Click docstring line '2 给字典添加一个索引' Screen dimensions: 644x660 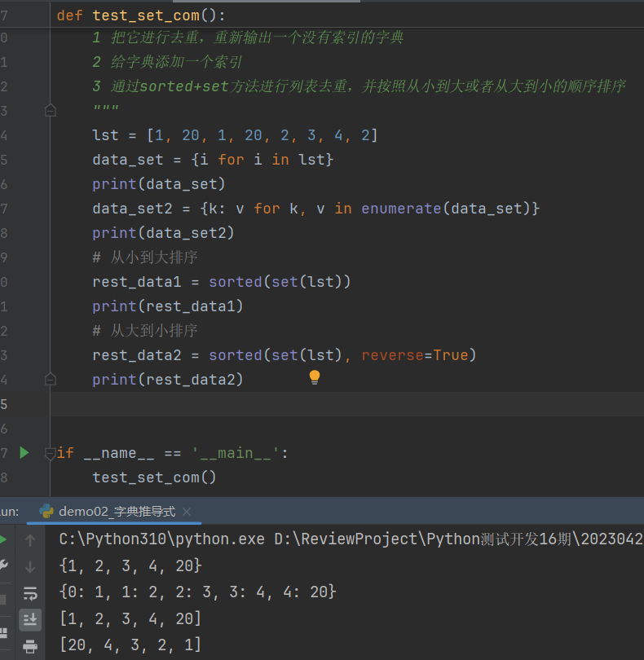point(167,62)
